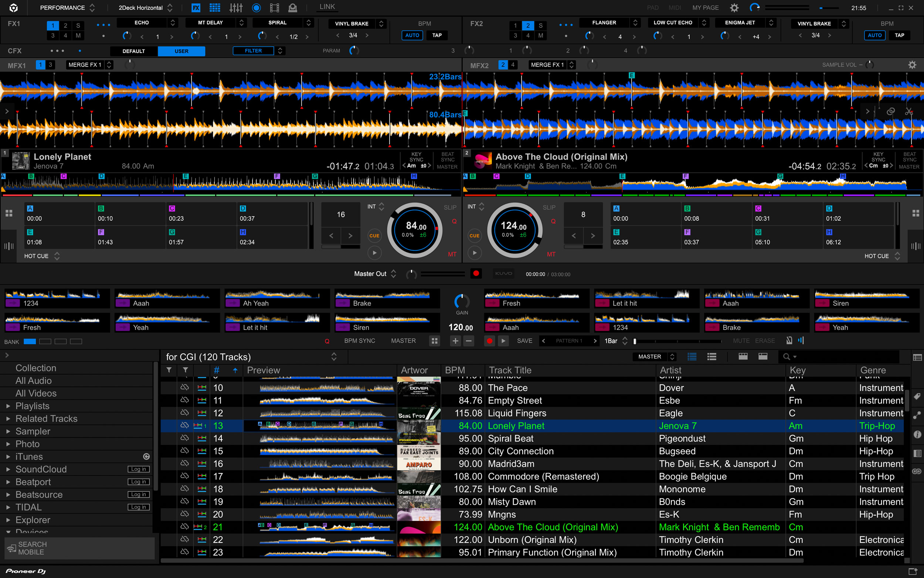Click the waveform link icon
The height and width of the screenshot is (578, 924).
click(x=890, y=111)
